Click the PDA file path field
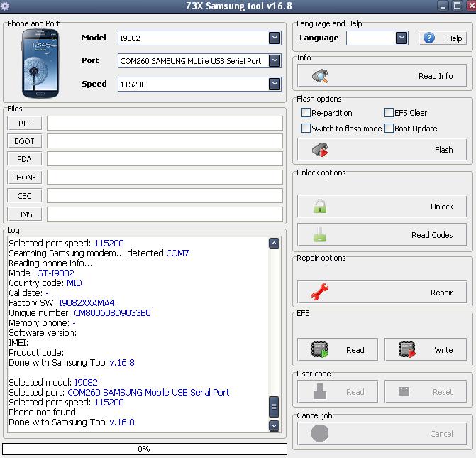The width and height of the screenshot is (476, 458). [165, 159]
